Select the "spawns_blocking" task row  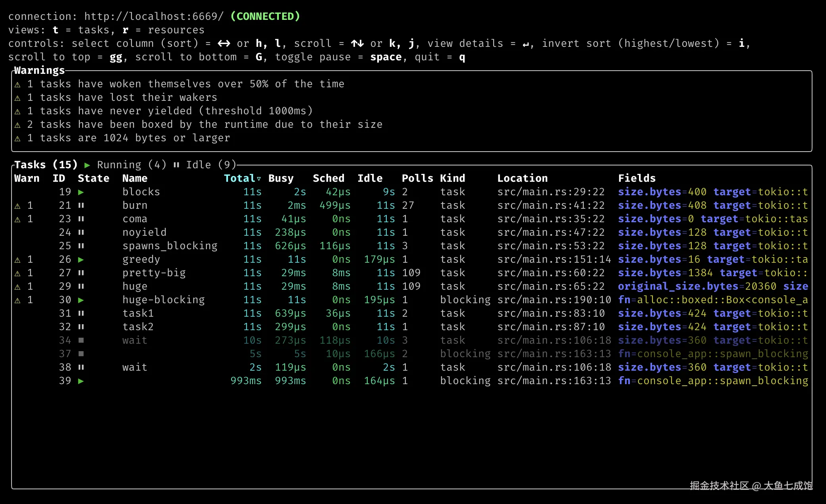(170, 246)
